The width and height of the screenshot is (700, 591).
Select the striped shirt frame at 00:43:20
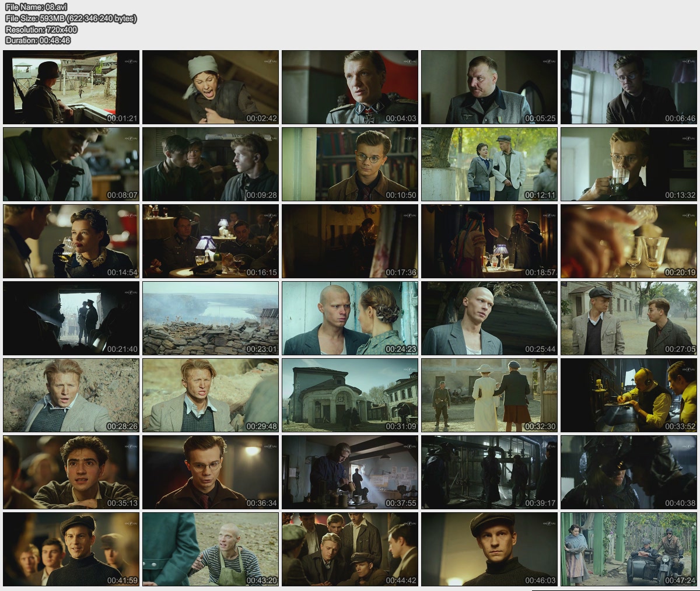211,549
